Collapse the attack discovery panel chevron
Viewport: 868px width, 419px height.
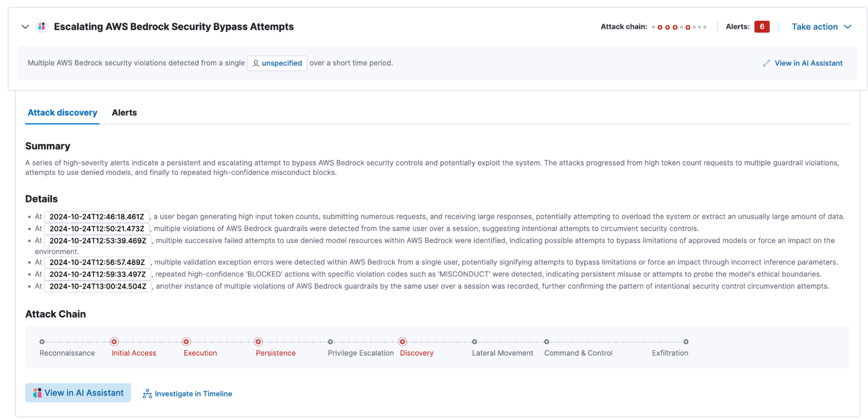tap(25, 27)
